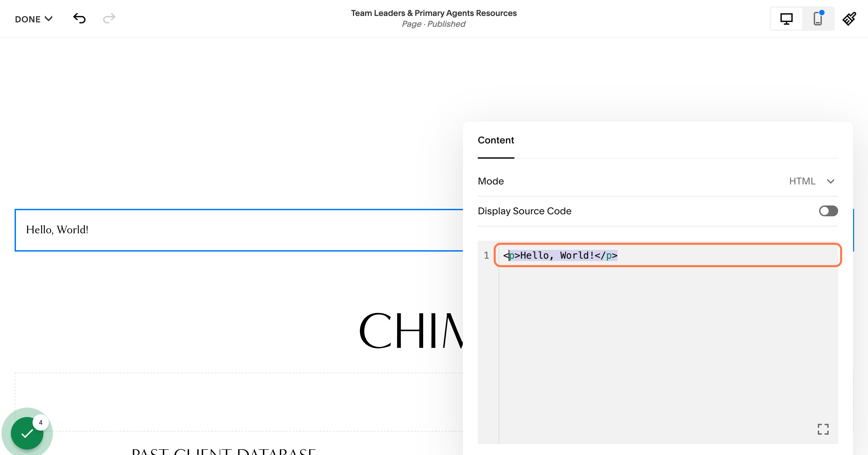Click inside the HTML code editor line
The height and width of the screenshot is (455, 868).
click(667, 255)
